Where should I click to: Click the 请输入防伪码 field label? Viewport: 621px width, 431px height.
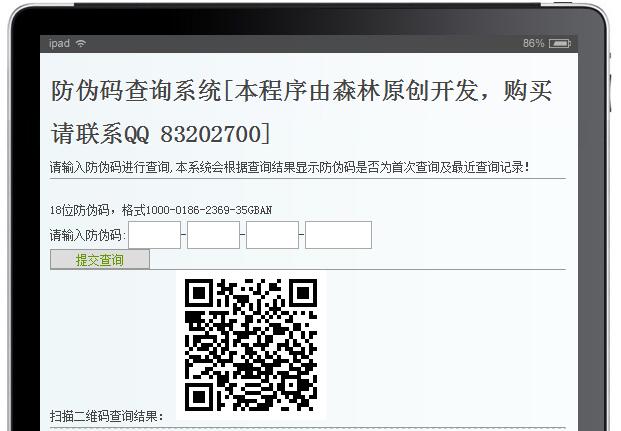pyautogui.click(x=88, y=235)
